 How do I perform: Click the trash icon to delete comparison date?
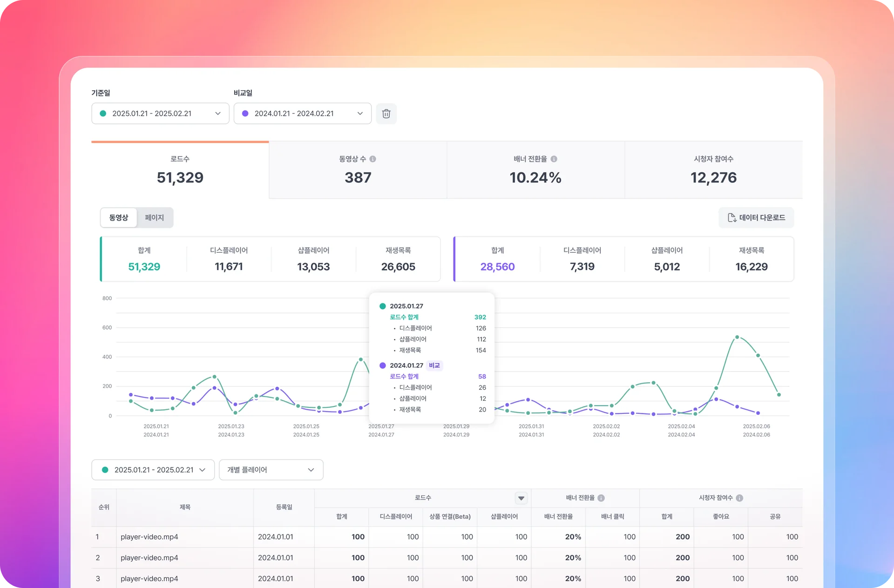386,114
